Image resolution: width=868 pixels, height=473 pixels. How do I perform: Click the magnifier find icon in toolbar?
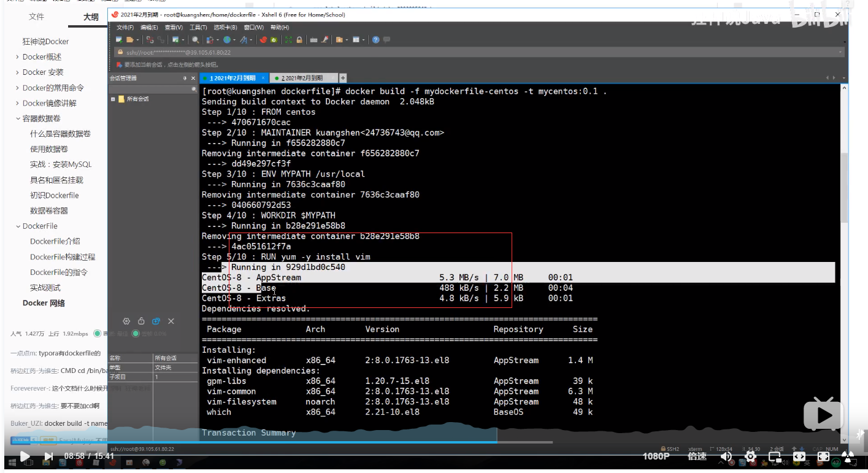click(x=196, y=40)
